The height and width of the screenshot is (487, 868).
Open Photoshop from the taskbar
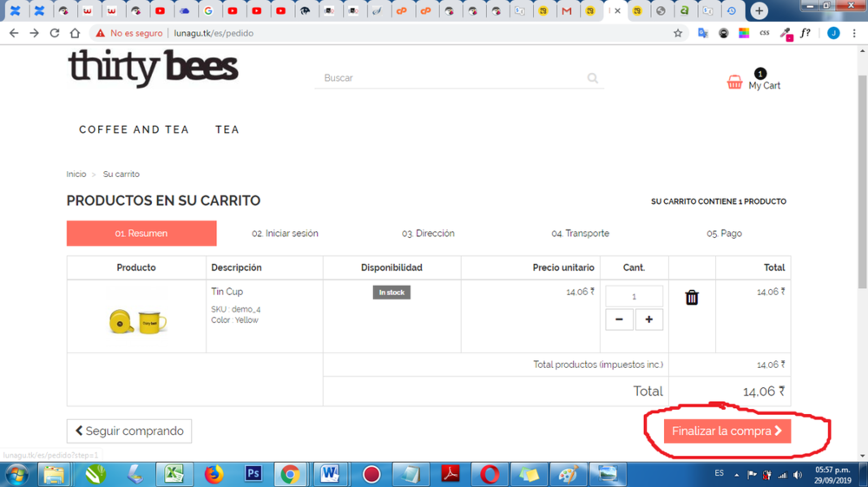[253, 474]
